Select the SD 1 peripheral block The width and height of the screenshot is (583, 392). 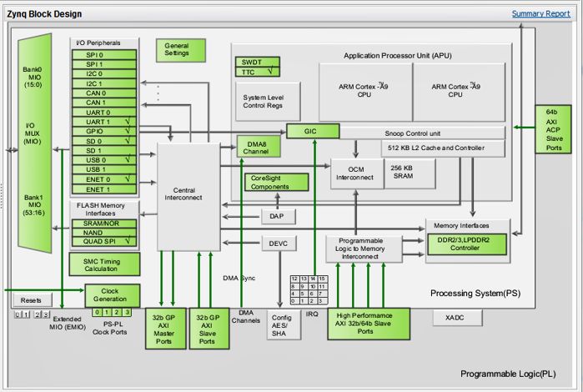(x=104, y=151)
